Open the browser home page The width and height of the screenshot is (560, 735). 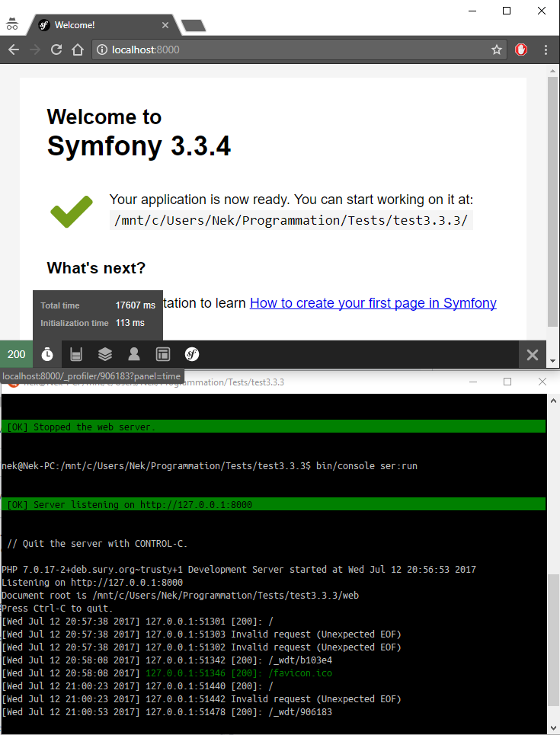coord(78,50)
